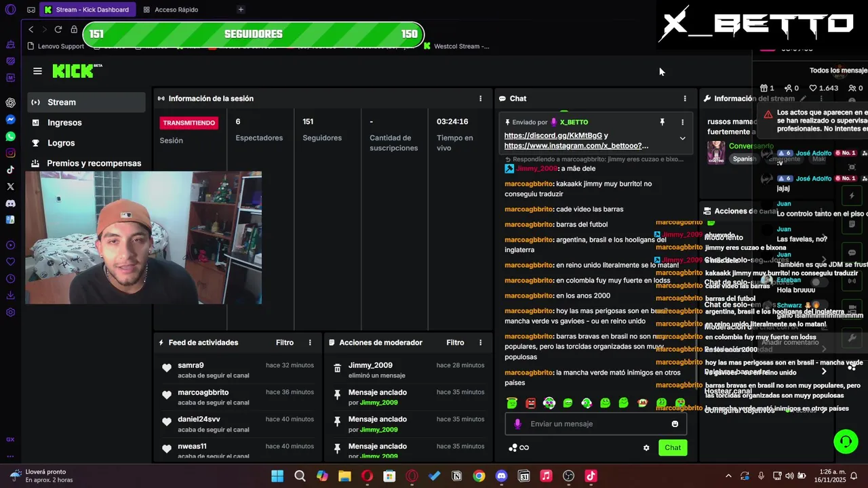Open WhatsApp in Opera sidebar

[10, 136]
